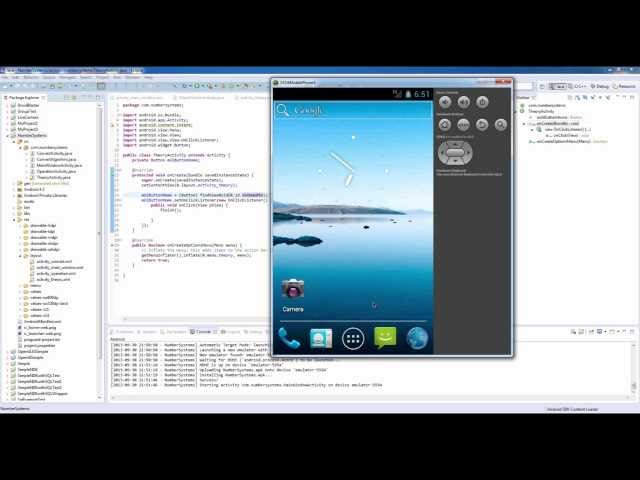The image size is (640, 480).
Task: Click the 'return true;' code line
Action: [155, 260]
